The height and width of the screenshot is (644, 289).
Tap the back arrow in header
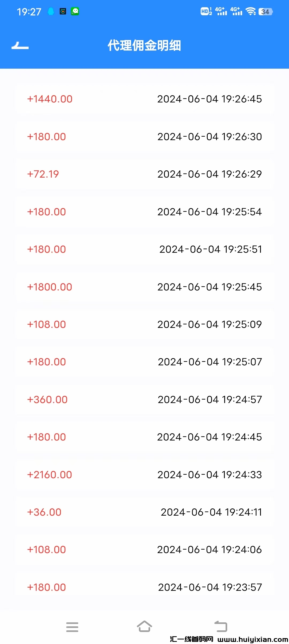point(20,46)
